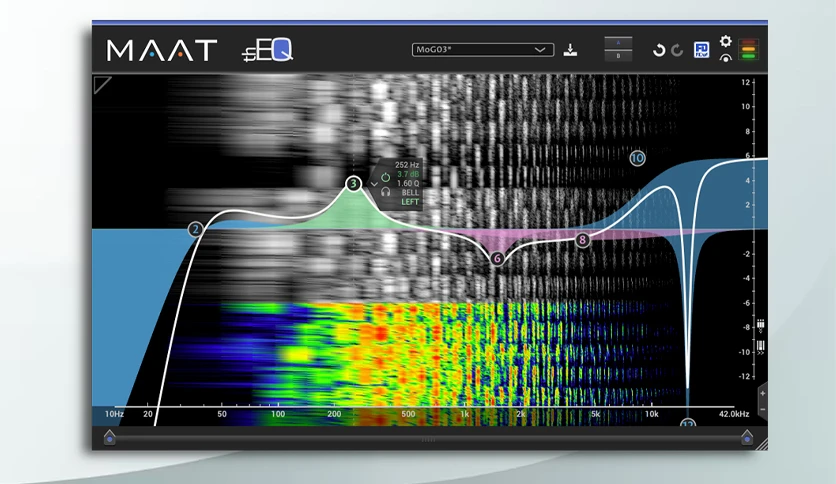
Task: Click the -12 dB mark on the gain scale
Action: coord(744,376)
